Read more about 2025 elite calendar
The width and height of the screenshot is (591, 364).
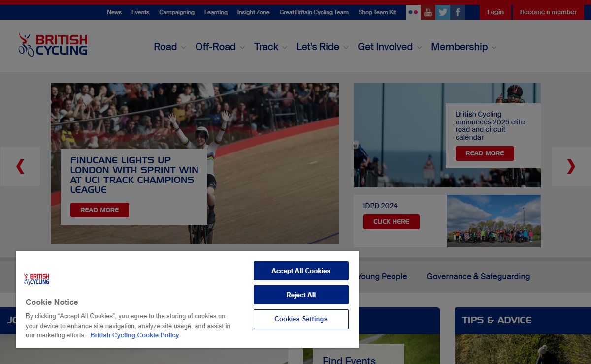[x=485, y=153]
